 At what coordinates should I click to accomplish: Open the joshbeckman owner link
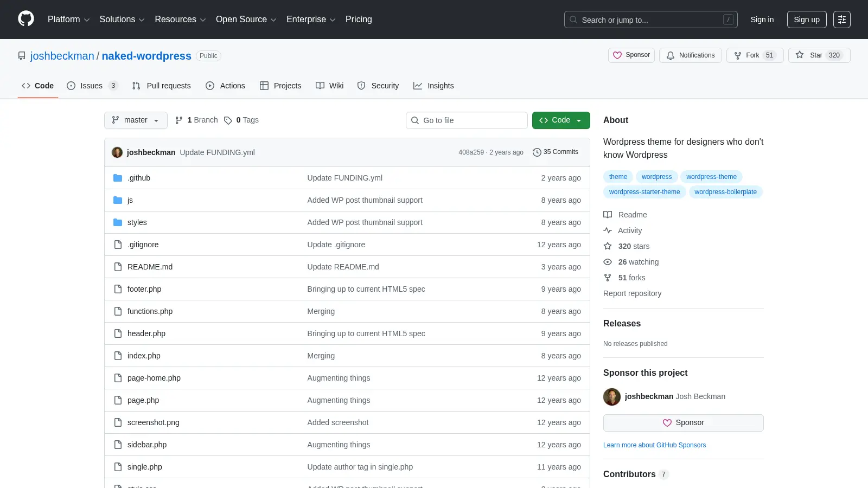[62, 56]
